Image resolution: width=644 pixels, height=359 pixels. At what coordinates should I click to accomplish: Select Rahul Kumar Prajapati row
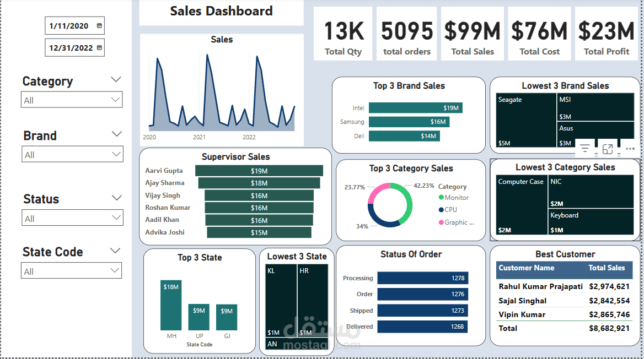(x=564, y=286)
